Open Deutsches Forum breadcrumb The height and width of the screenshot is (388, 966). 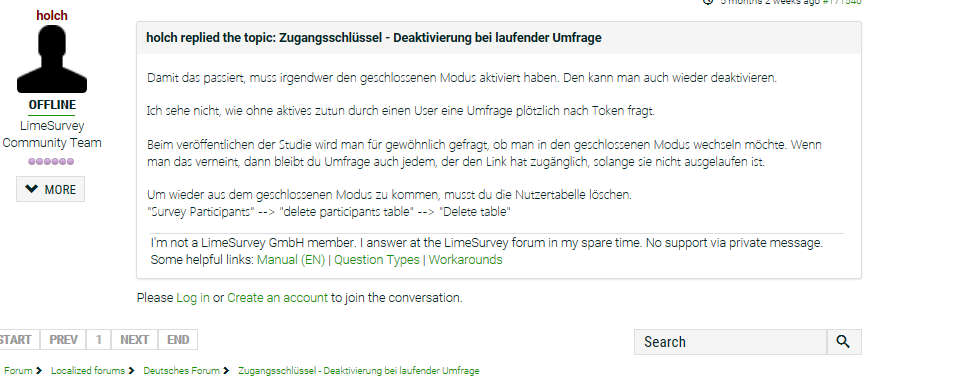point(181,371)
